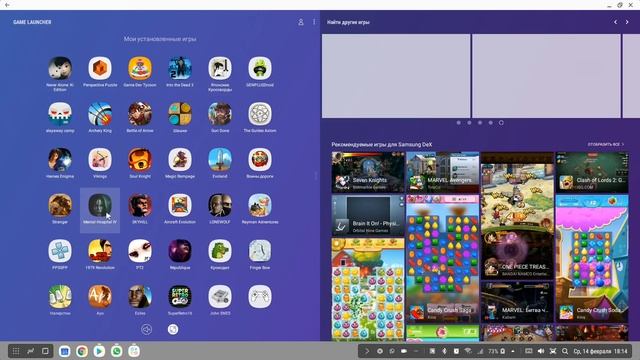Launch Heroes Enigma
This screenshot has height=360, width=640.
click(x=60, y=160)
